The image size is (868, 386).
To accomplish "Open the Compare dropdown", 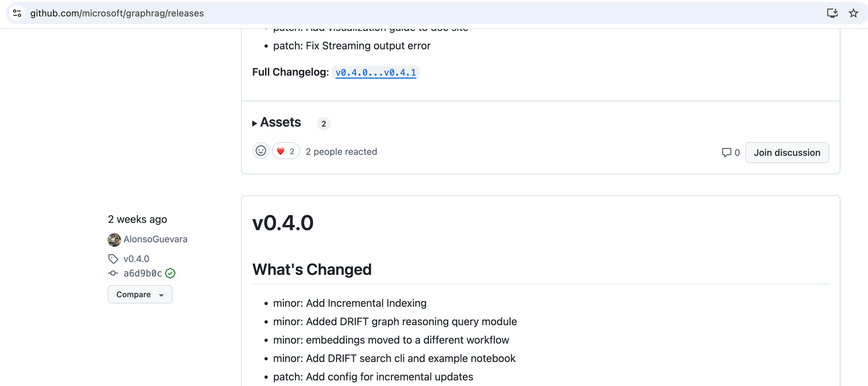I will 140,294.
